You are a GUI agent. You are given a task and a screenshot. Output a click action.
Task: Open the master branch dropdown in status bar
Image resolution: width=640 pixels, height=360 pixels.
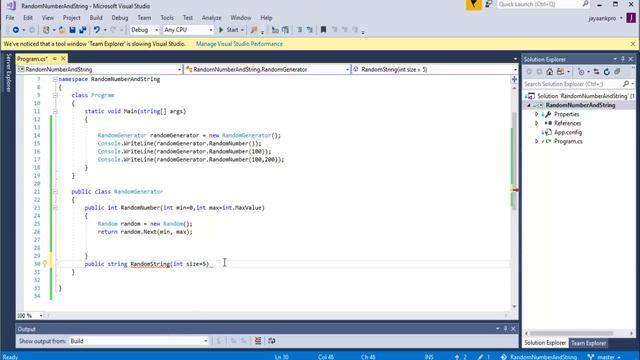pos(604,357)
